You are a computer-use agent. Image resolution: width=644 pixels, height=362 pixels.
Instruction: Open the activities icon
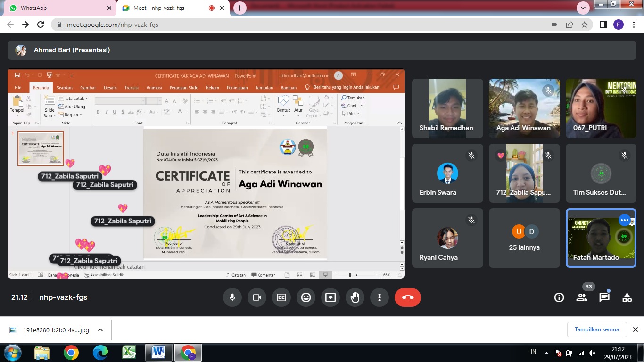point(627,297)
